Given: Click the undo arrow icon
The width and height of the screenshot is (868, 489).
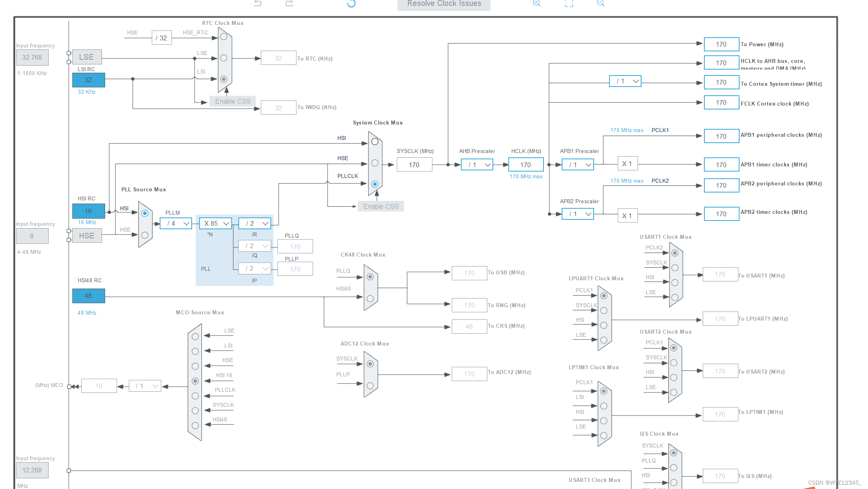Looking at the screenshot, I should 258,3.
